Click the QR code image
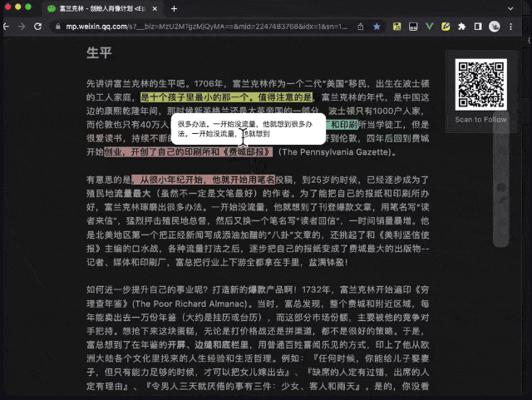Image resolution: width=532 pixels, height=400 pixels. point(480,85)
